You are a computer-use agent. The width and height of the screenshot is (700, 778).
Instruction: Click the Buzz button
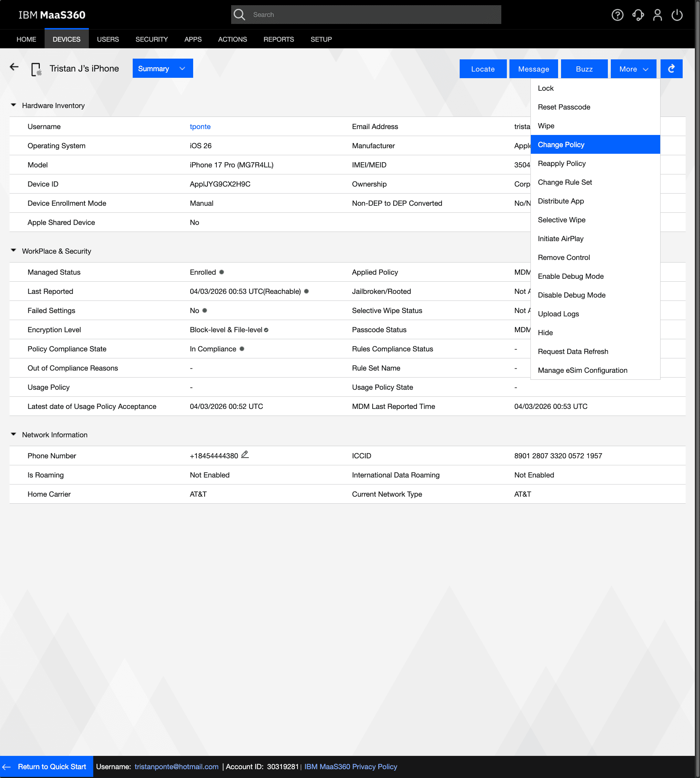584,69
